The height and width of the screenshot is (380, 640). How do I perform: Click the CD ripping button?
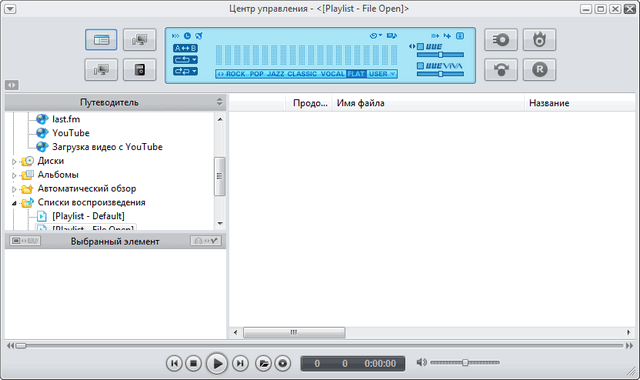[x=501, y=69]
